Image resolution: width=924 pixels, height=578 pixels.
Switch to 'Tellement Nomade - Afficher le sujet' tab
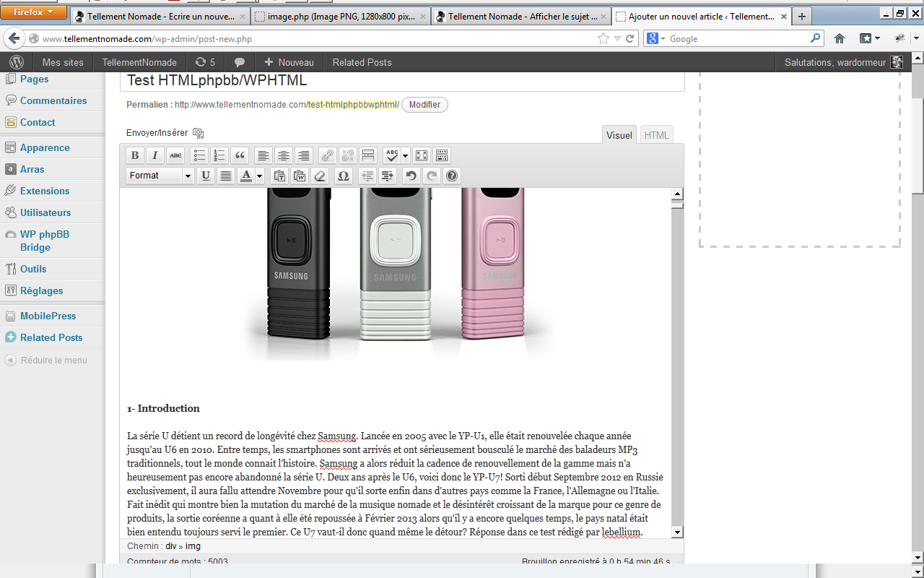point(522,16)
